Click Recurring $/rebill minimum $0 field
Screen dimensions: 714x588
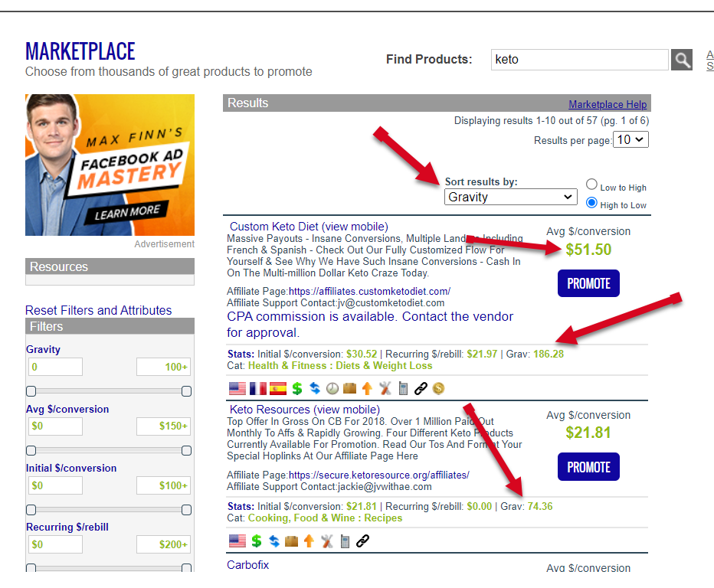pyautogui.click(x=55, y=544)
